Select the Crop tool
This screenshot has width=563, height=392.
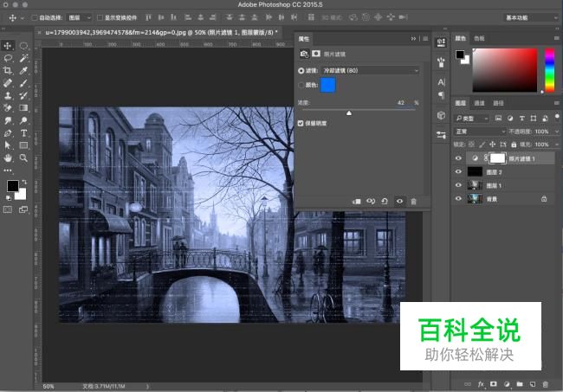click(x=8, y=71)
